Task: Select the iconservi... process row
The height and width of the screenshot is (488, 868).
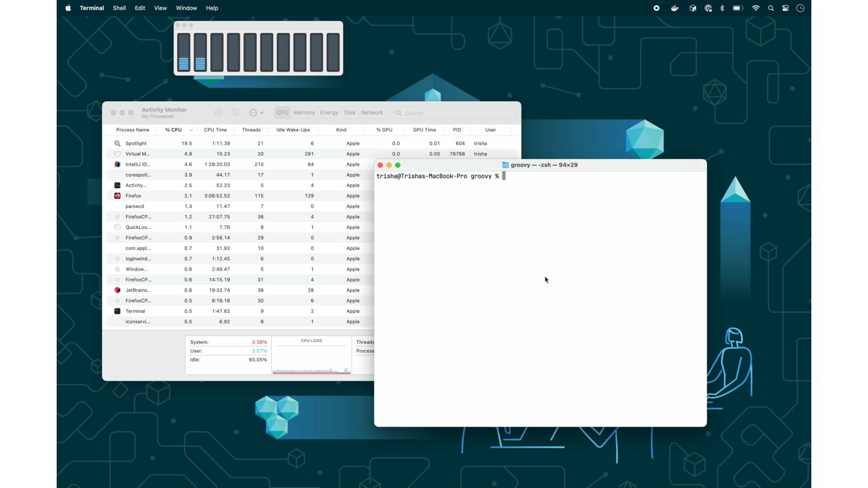Action: pyautogui.click(x=241, y=322)
